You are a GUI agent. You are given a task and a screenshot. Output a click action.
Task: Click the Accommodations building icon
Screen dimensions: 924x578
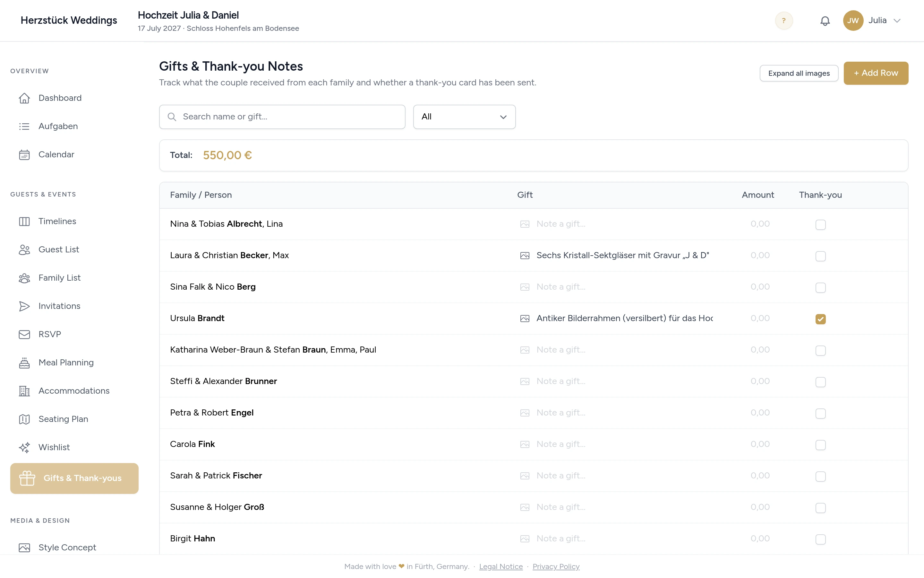click(x=24, y=391)
